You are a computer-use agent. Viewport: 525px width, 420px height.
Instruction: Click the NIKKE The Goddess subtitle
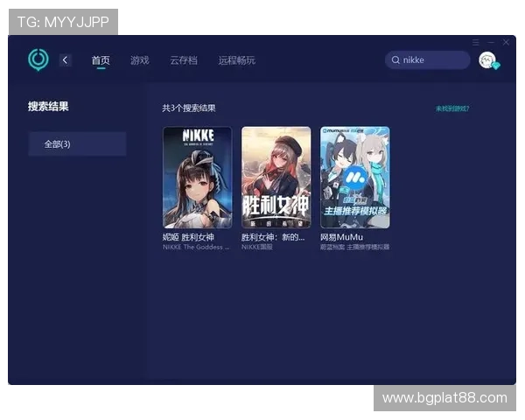pos(196,247)
